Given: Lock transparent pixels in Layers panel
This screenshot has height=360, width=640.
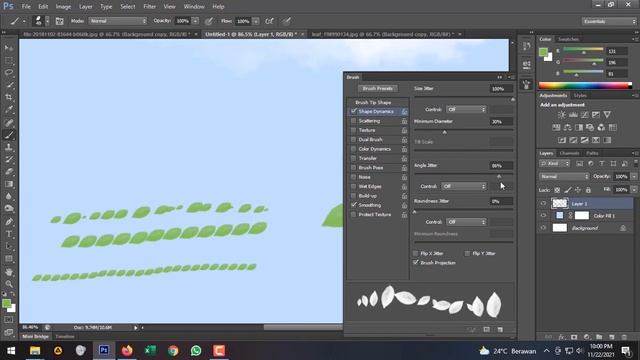Looking at the screenshot, I should coord(557,190).
